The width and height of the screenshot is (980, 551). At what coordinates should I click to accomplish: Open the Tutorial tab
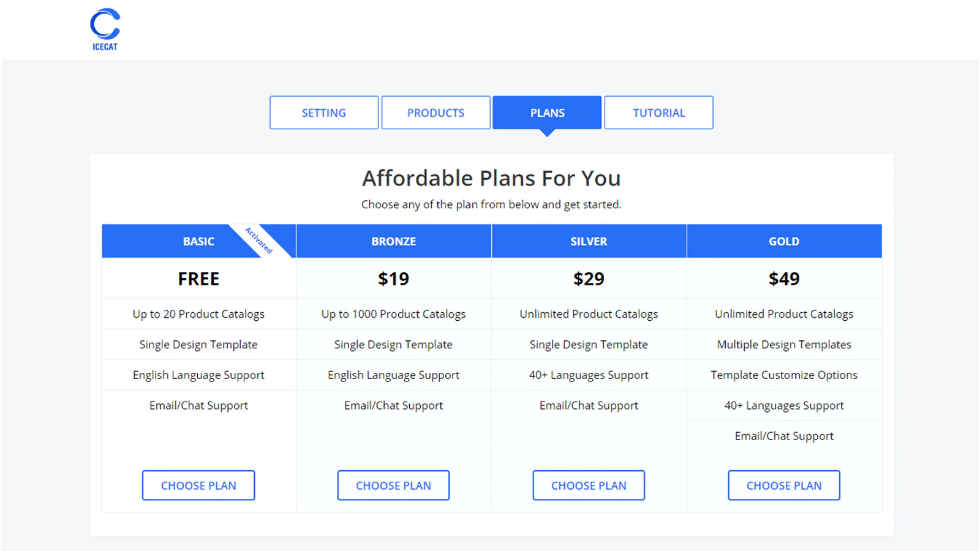658,113
